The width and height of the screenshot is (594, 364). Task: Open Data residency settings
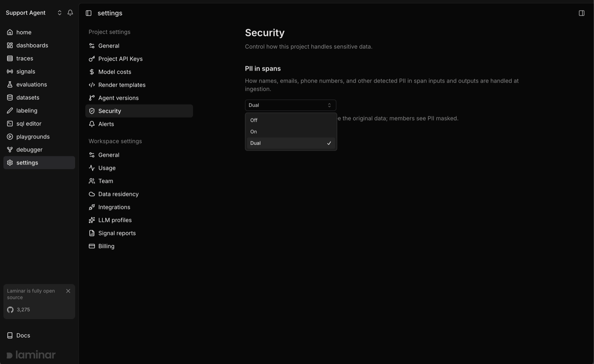click(139, 194)
